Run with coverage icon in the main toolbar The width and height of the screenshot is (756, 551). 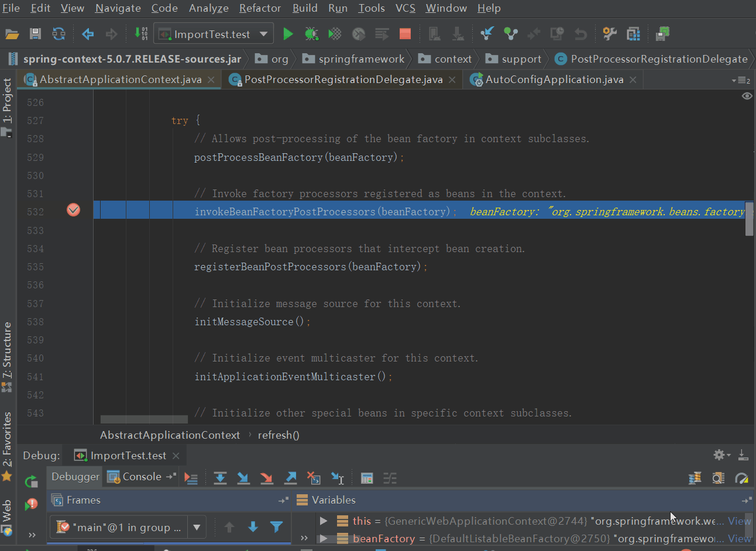tap(335, 34)
